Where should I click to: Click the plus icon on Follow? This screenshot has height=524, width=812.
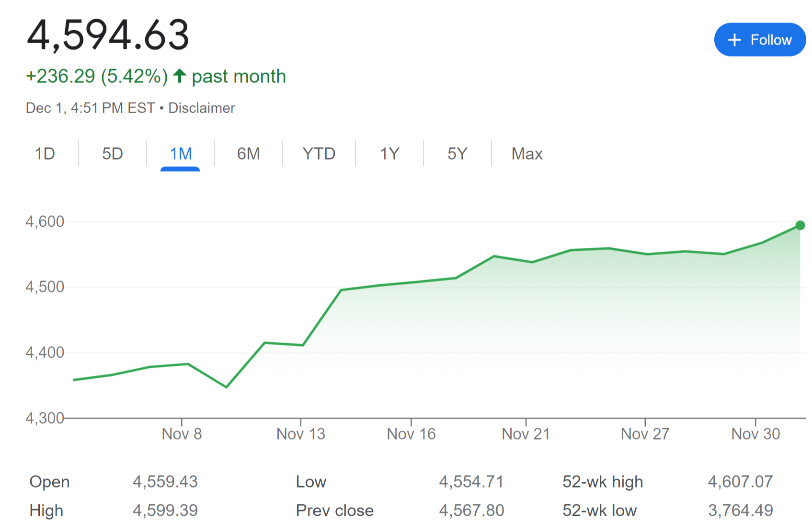[x=734, y=40]
